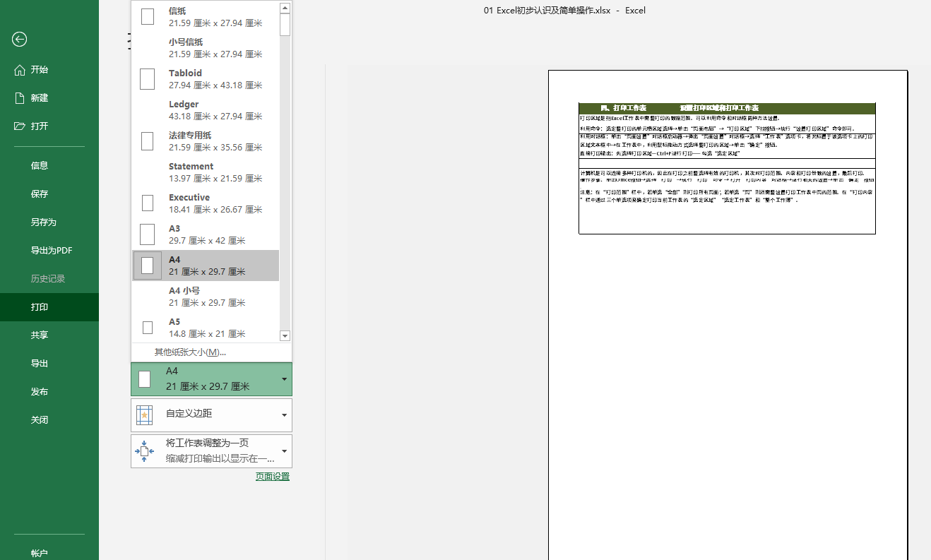Select the Executive page icon
931x560 pixels.
[x=148, y=203]
